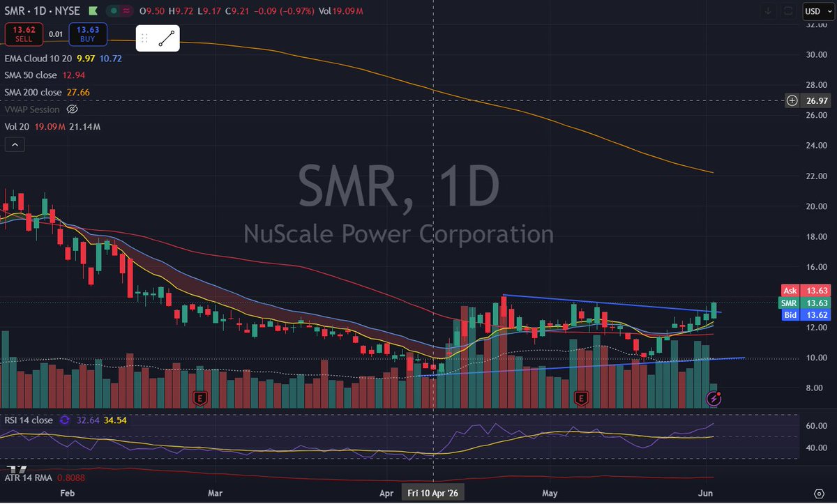This screenshot has height=504, width=837.
Task: Click the 20.00 price axis label
Action: coord(816,206)
